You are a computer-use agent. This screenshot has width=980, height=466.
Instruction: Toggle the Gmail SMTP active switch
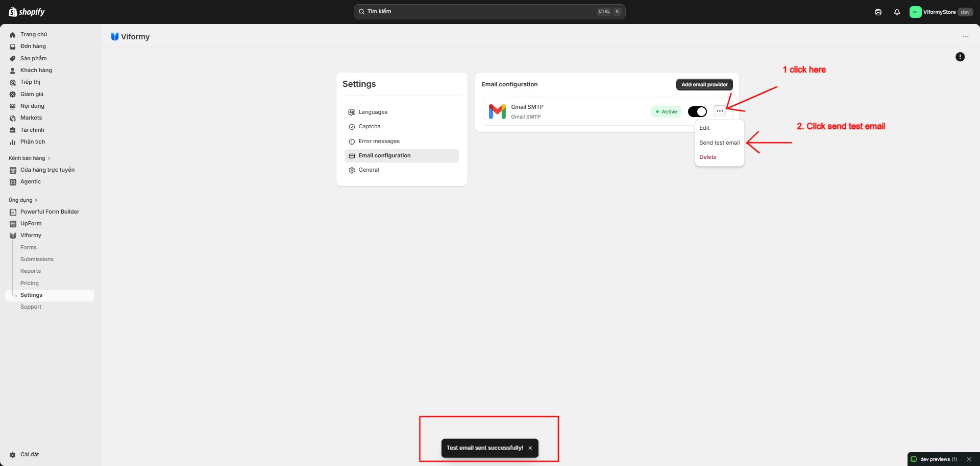(x=697, y=111)
